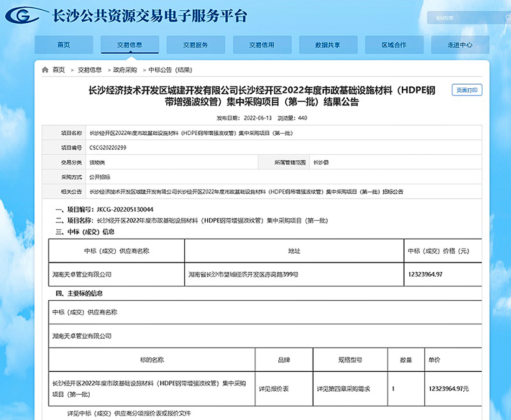
Task: Click 首页 text link in breadcrumb
Action: tap(59, 70)
